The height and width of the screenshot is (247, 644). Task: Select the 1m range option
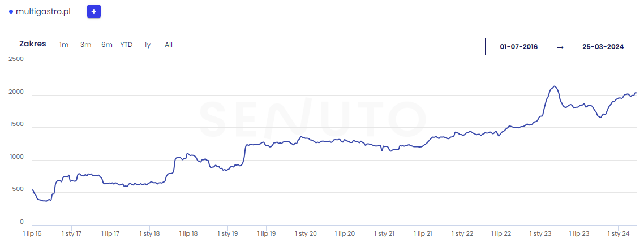coord(64,45)
